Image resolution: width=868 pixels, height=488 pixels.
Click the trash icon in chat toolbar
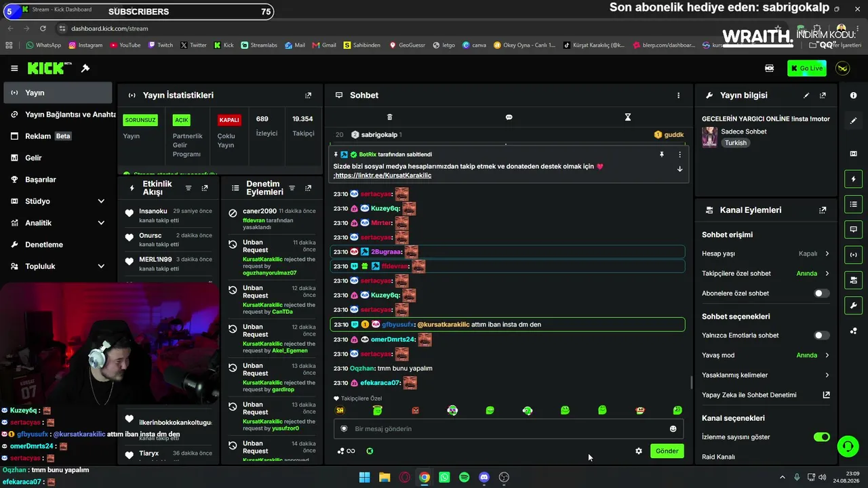pyautogui.click(x=389, y=117)
